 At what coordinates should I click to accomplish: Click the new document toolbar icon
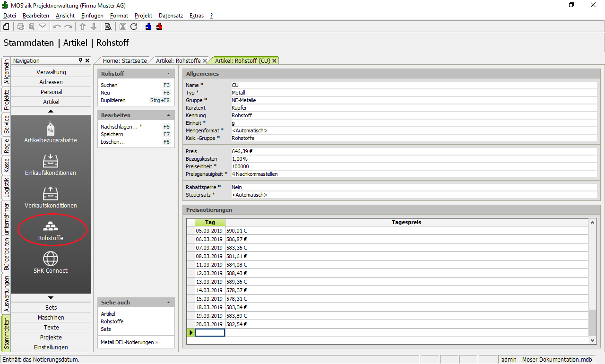[x=6, y=26]
